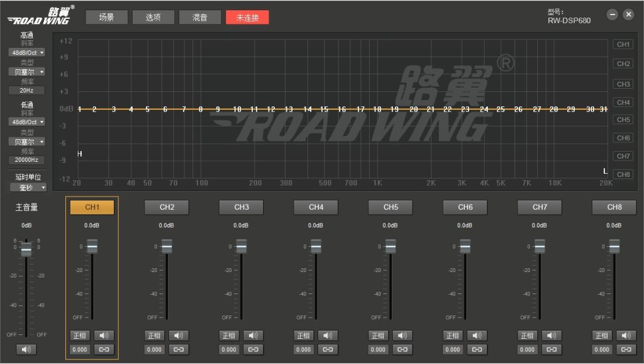The image size is (644, 364).
Task: Toggle CH8 phase 正相 button
Action: click(602, 336)
